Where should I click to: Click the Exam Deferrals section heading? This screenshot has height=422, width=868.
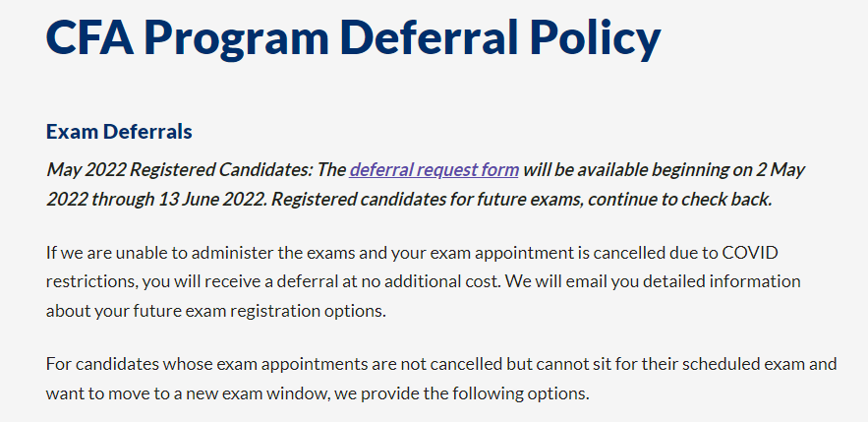pyautogui.click(x=119, y=131)
